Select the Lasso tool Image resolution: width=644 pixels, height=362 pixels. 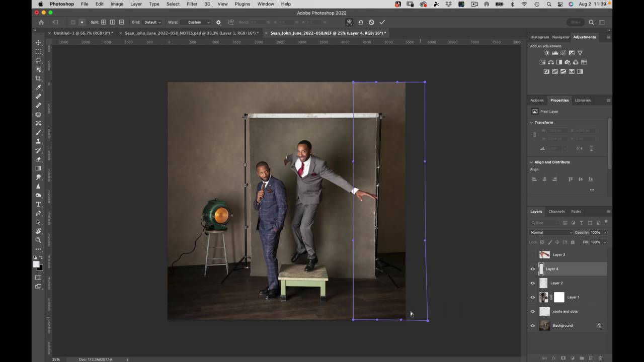coord(38,60)
